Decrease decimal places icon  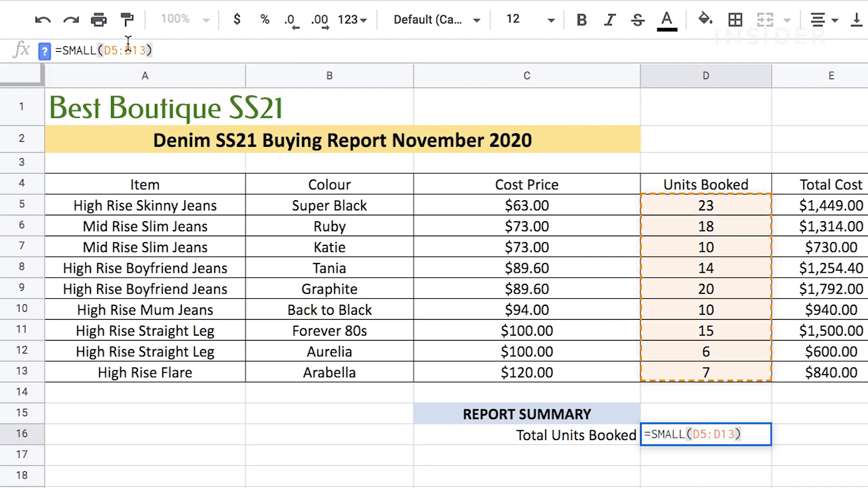291,20
